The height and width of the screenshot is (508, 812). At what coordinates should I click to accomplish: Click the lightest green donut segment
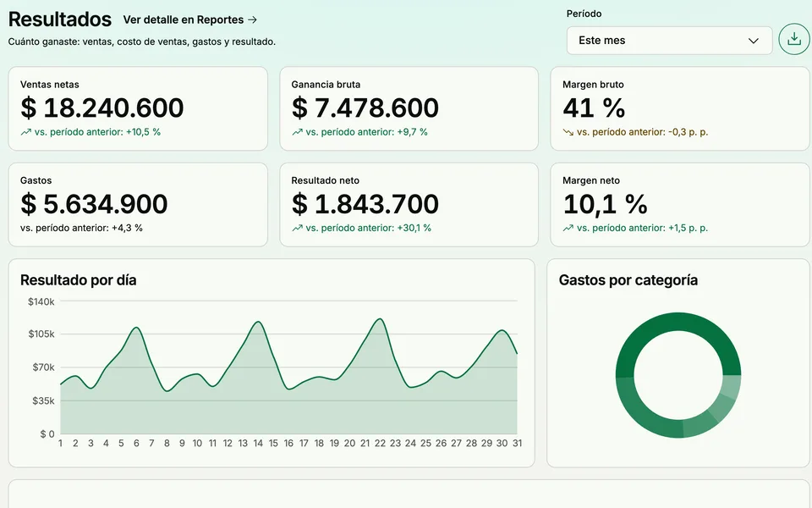[731, 387]
